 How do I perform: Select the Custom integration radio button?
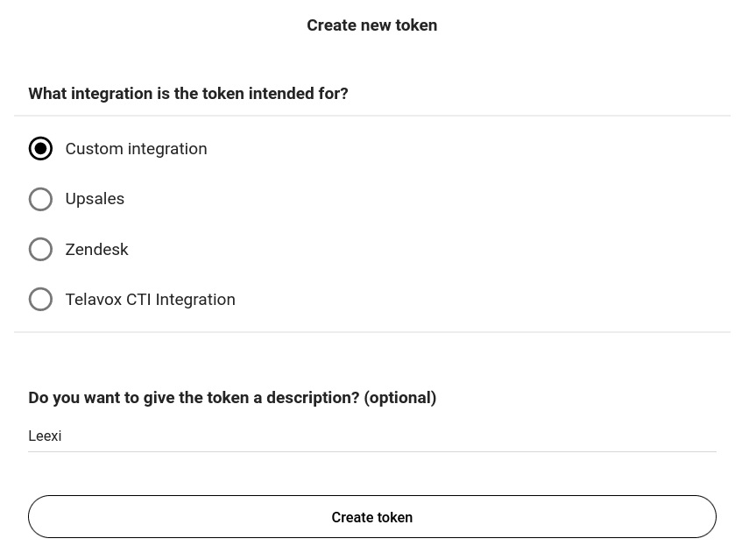click(x=40, y=149)
